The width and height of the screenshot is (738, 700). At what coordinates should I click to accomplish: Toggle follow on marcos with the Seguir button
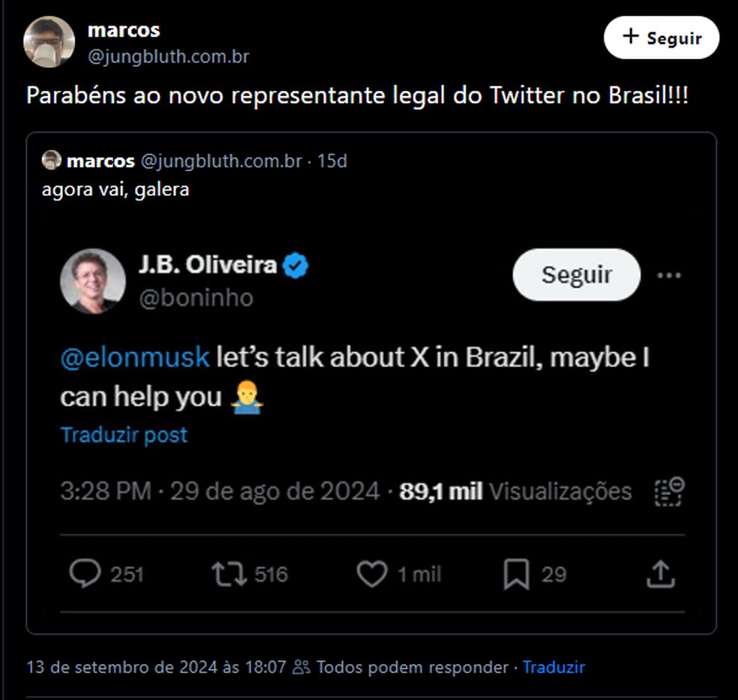661,37
